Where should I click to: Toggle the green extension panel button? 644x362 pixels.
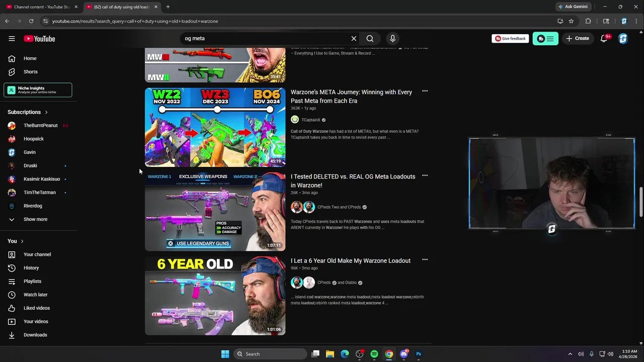pyautogui.click(x=545, y=39)
